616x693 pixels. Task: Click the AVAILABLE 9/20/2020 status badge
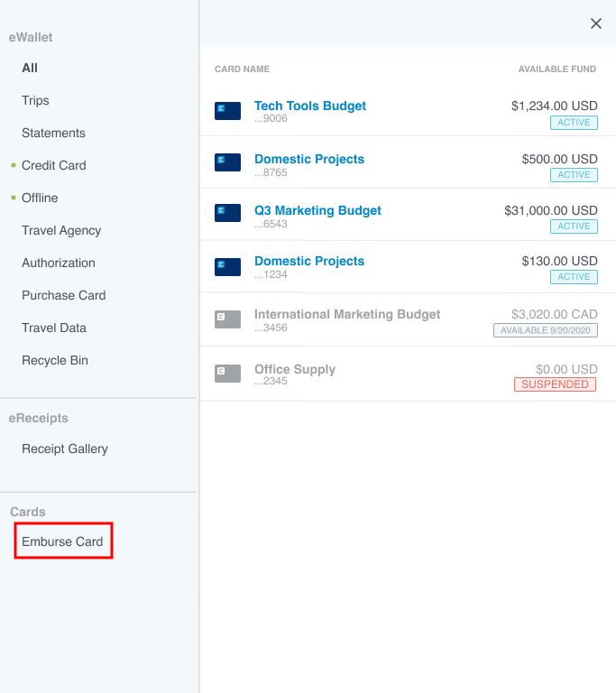tap(545, 330)
